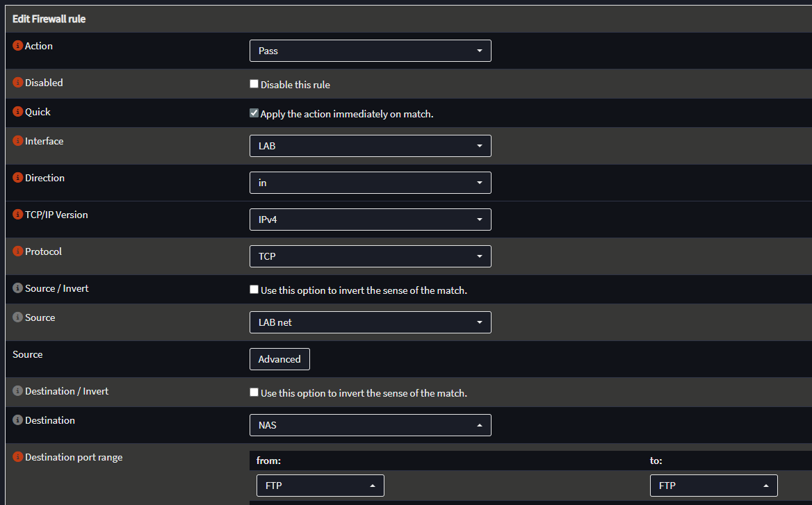Enable the Destination invert match checkbox
This screenshot has height=505, width=812.
(254, 392)
